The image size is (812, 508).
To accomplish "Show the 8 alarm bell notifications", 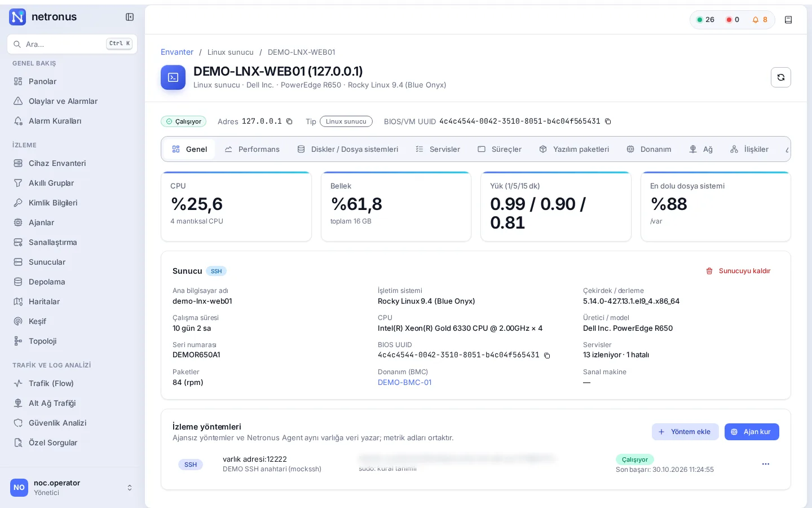I will coord(760,20).
